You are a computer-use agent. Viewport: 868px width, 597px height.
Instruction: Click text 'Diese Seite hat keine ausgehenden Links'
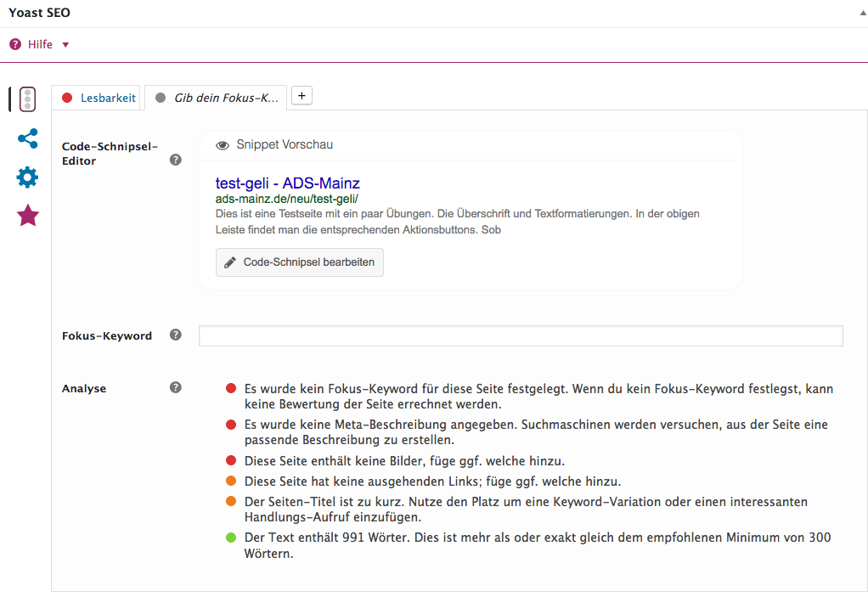pyautogui.click(x=364, y=482)
